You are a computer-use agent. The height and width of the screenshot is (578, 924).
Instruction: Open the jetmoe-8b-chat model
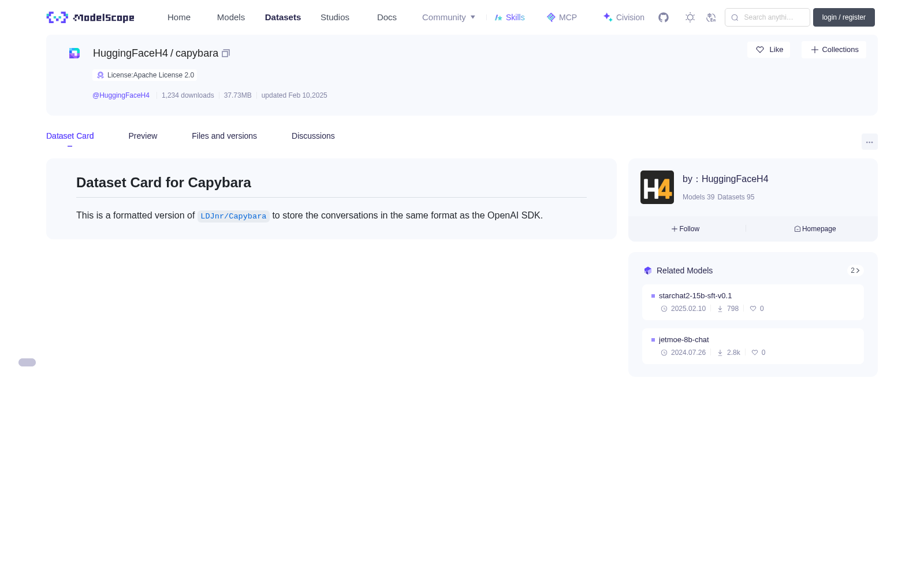coord(684,340)
